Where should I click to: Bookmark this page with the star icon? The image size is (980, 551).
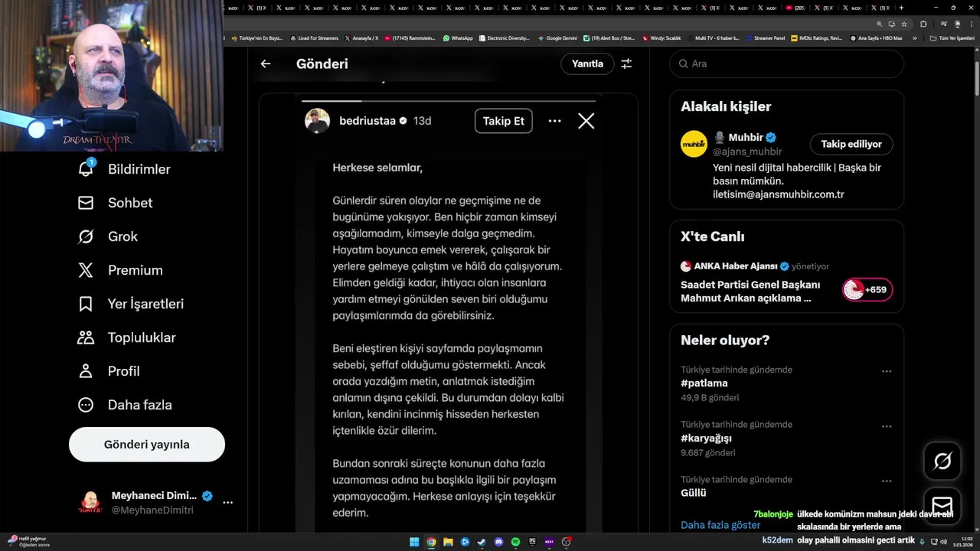point(903,24)
